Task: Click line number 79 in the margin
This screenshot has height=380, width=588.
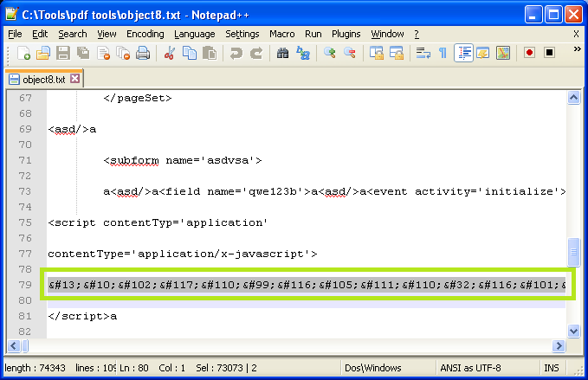Action: [25, 285]
